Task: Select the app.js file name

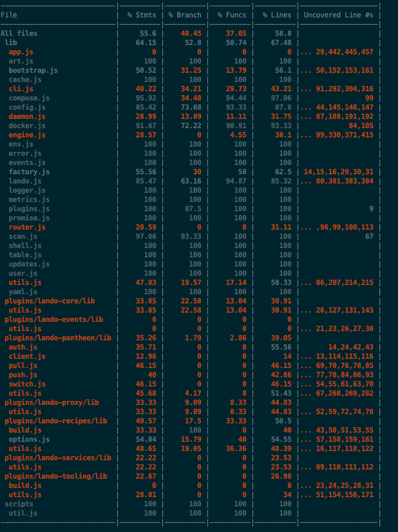Action: (x=21, y=52)
